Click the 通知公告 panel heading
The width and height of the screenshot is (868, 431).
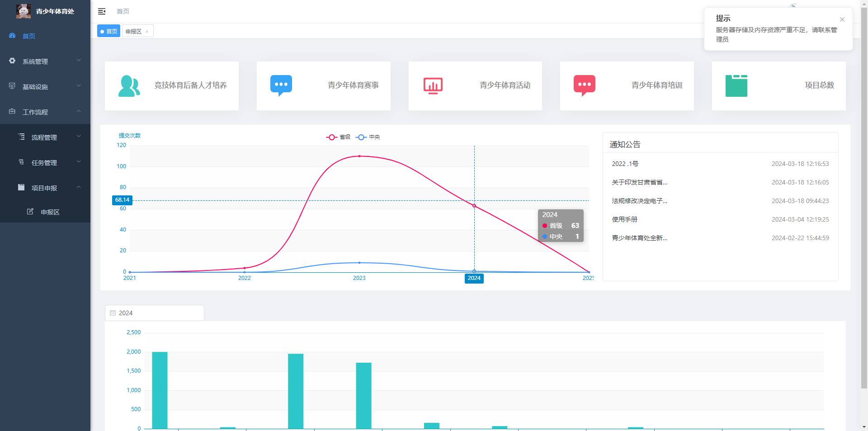pos(625,144)
